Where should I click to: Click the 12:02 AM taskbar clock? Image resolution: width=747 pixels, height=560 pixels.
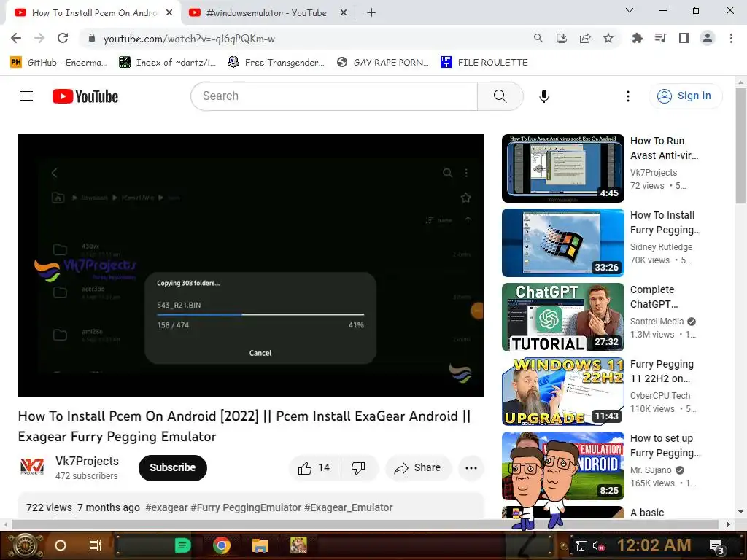tap(654, 545)
